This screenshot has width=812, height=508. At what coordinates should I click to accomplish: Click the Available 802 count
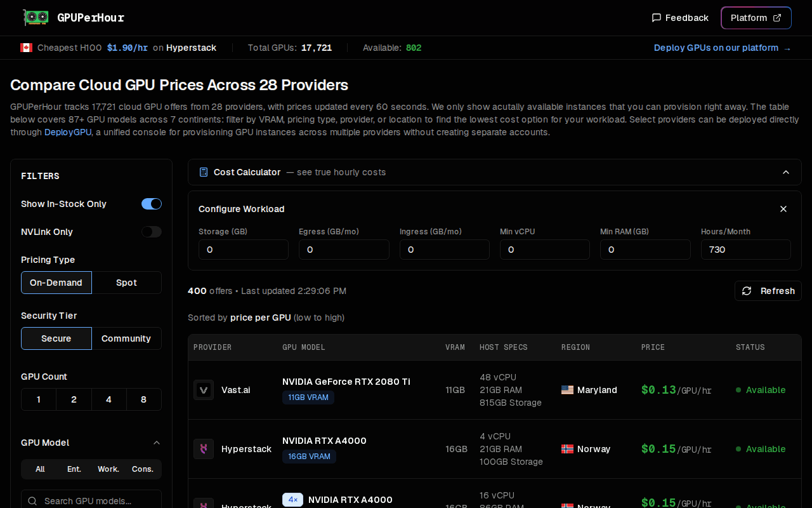tap(414, 48)
